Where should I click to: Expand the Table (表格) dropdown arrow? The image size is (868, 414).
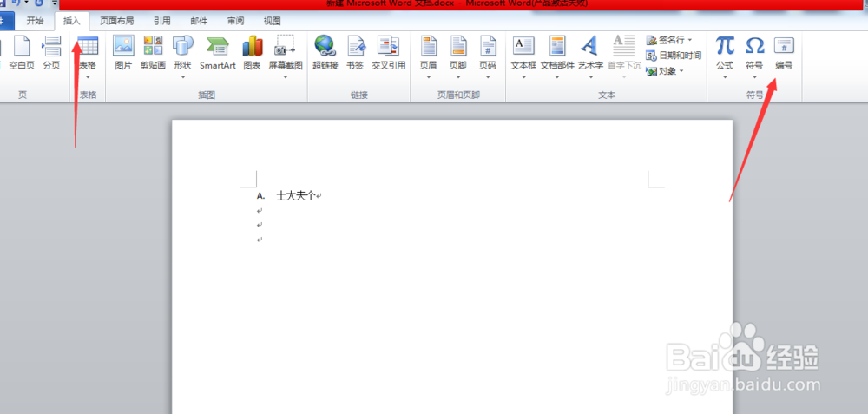[x=88, y=77]
